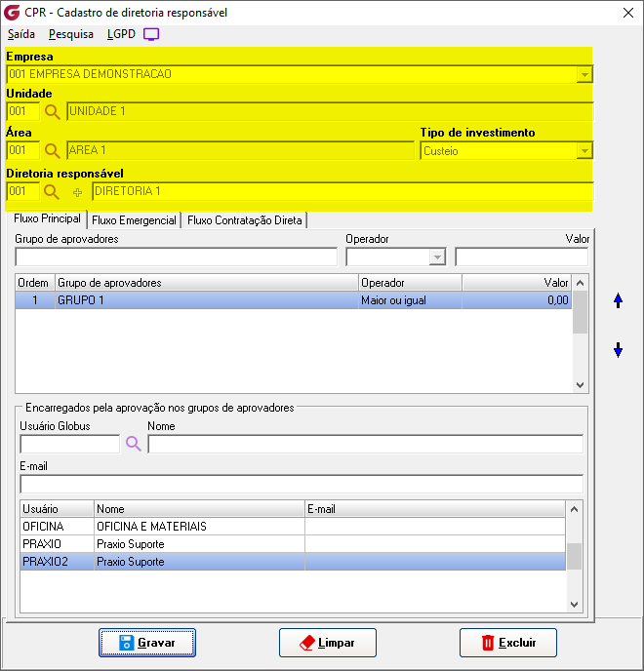Click the E-mail column header

[435, 509]
